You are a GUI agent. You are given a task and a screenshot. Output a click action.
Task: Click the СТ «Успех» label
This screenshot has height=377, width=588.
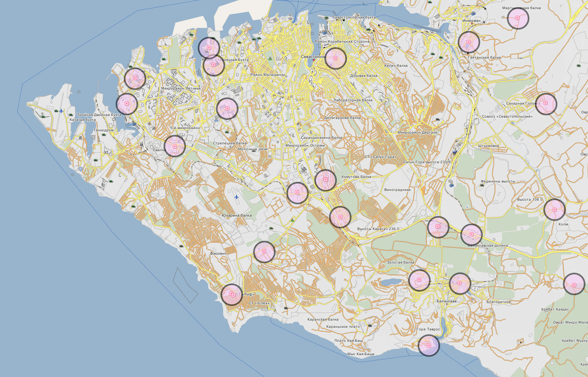point(259,303)
